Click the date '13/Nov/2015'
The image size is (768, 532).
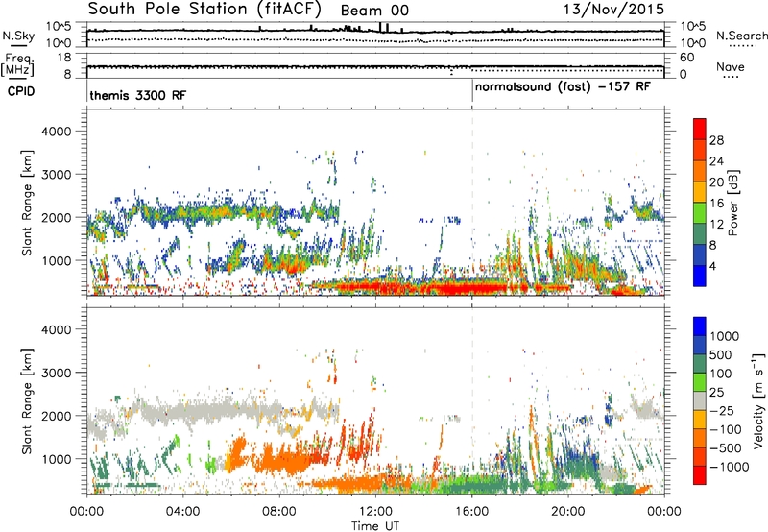(x=613, y=9)
